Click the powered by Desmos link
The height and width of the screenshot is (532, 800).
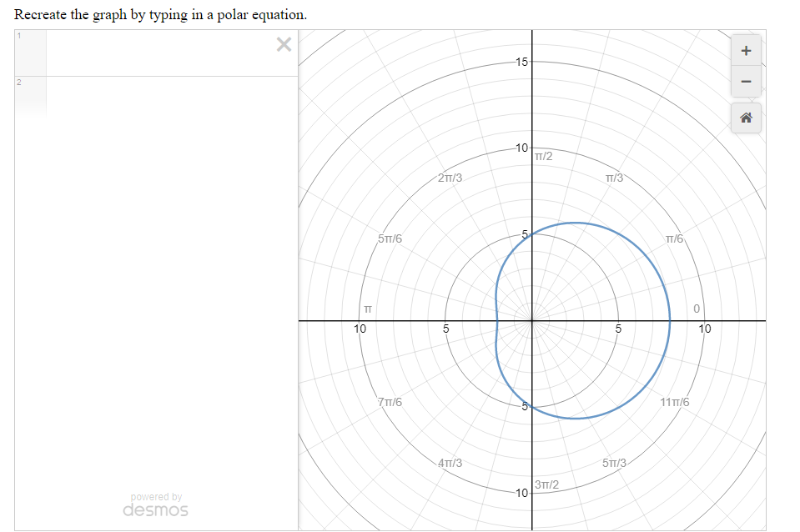click(x=155, y=497)
